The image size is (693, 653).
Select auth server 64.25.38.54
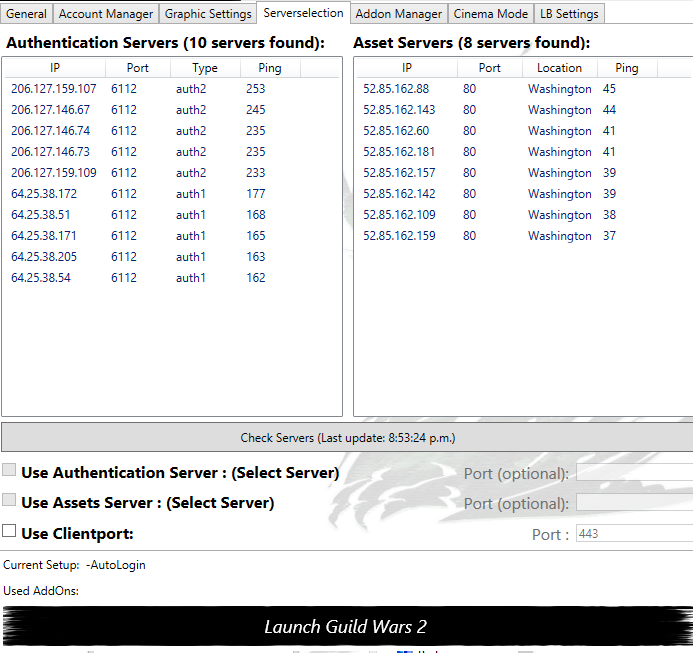pos(172,278)
